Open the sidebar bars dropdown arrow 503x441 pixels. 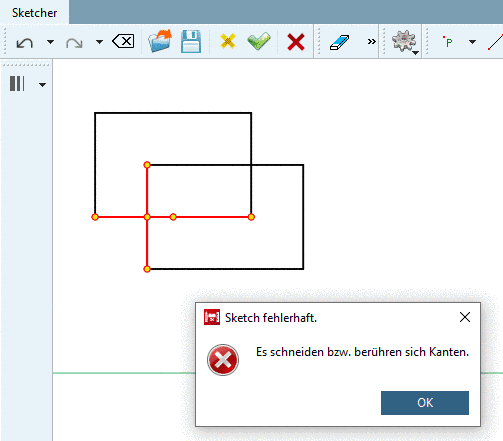(x=42, y=85)
